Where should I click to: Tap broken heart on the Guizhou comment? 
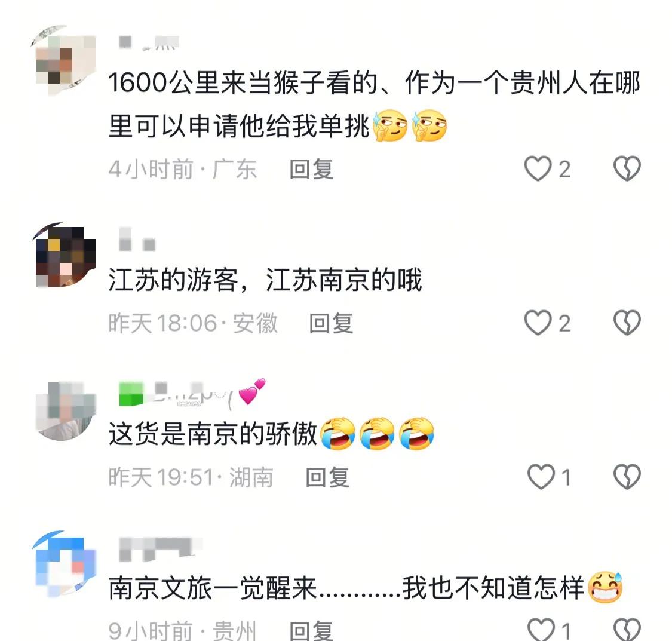click(627, 630)
